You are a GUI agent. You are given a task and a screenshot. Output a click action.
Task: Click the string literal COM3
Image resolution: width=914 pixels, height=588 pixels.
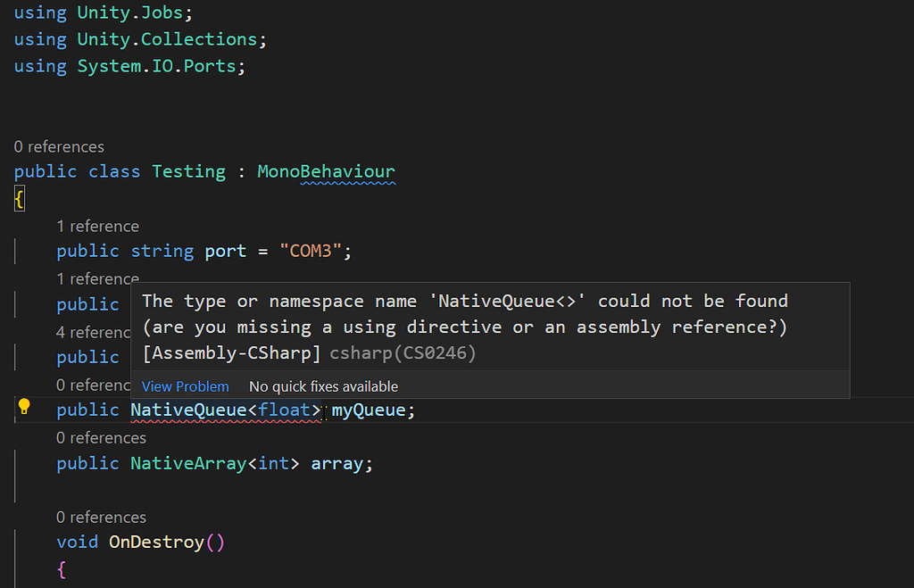click(x=312, y=251)
